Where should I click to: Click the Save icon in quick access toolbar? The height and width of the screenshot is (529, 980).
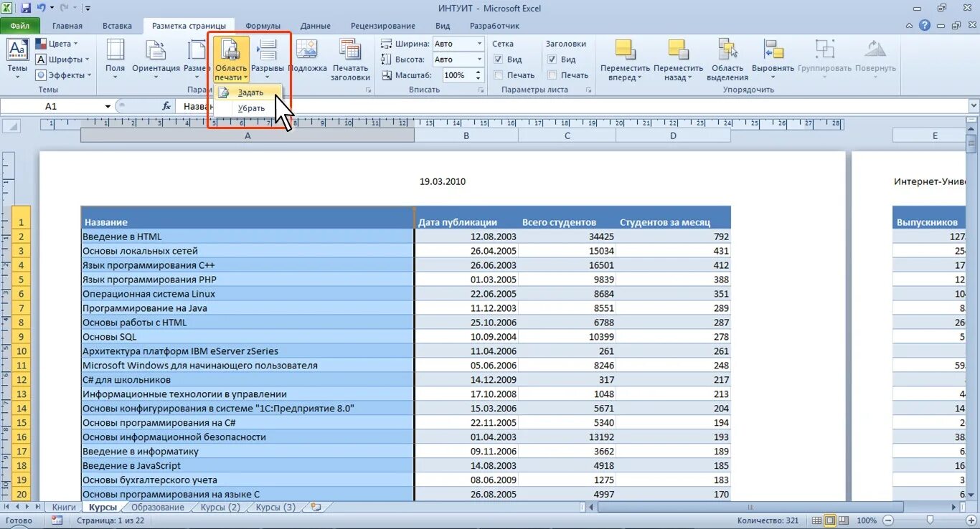tap(26, 8)
